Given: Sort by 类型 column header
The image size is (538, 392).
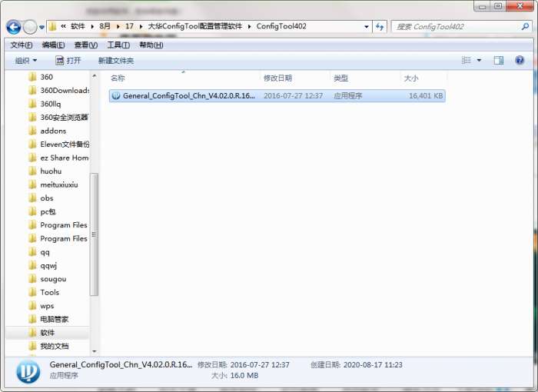Looking at the screenshot, I should [x=340, y=78].
